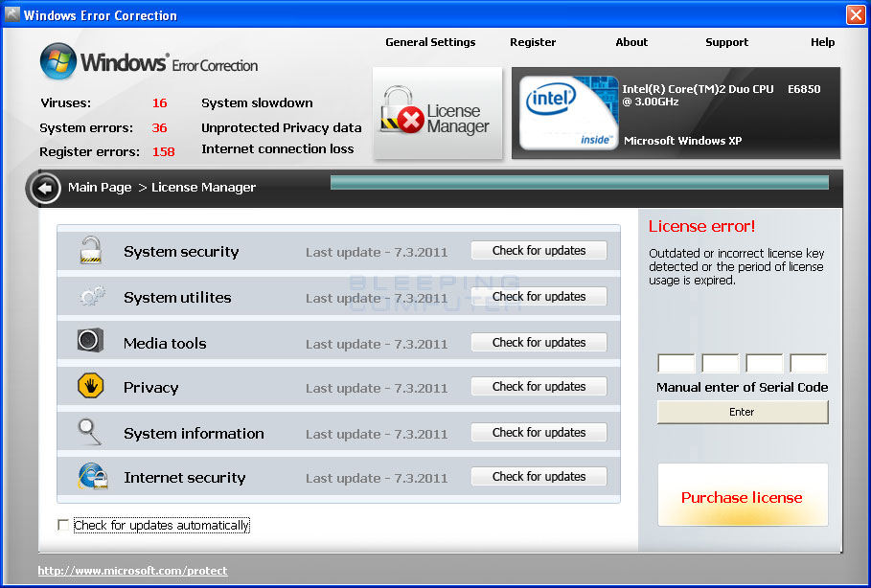Click the Enter serial code button

pos(743,412)
